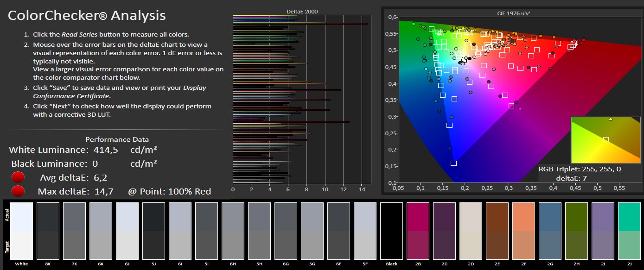Click the red Avg deltaE indicator
Screen dimensions: 644x270
click(18, 178)
